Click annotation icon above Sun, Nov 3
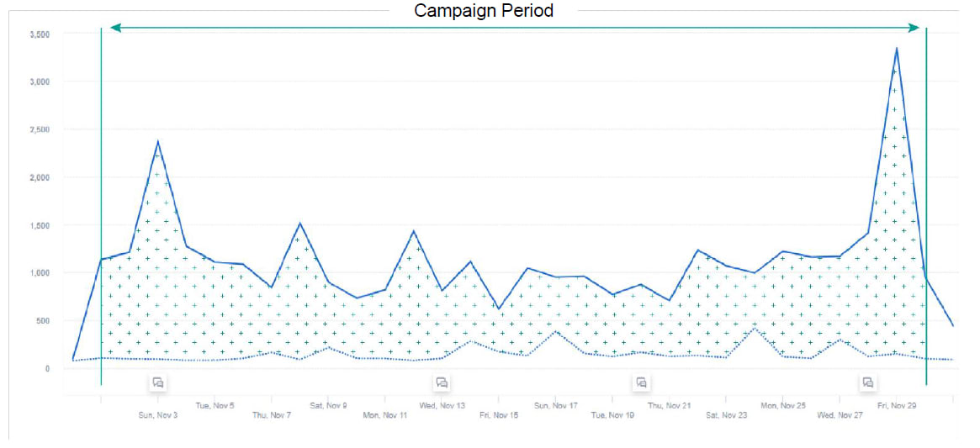980x448 pixels. coord(157,382)
